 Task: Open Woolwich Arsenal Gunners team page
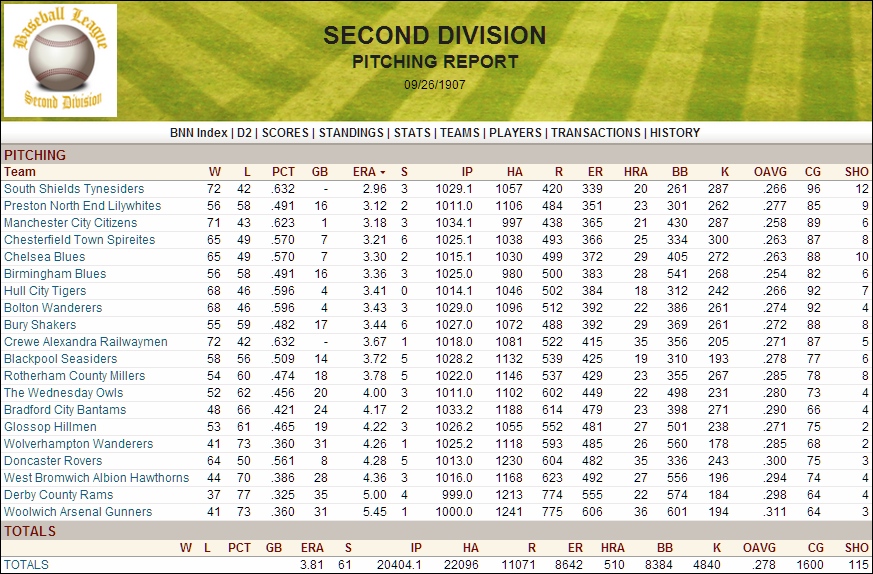78,512
